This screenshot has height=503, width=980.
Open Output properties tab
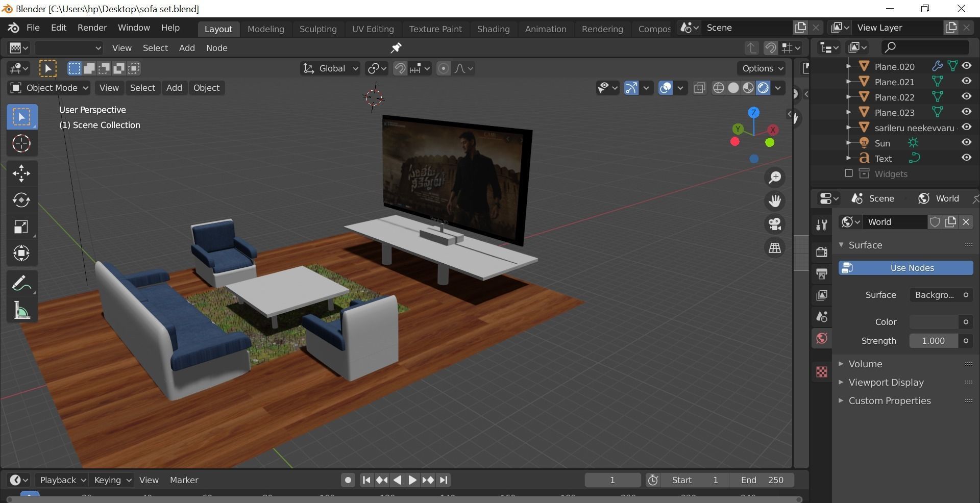[822, 274]
